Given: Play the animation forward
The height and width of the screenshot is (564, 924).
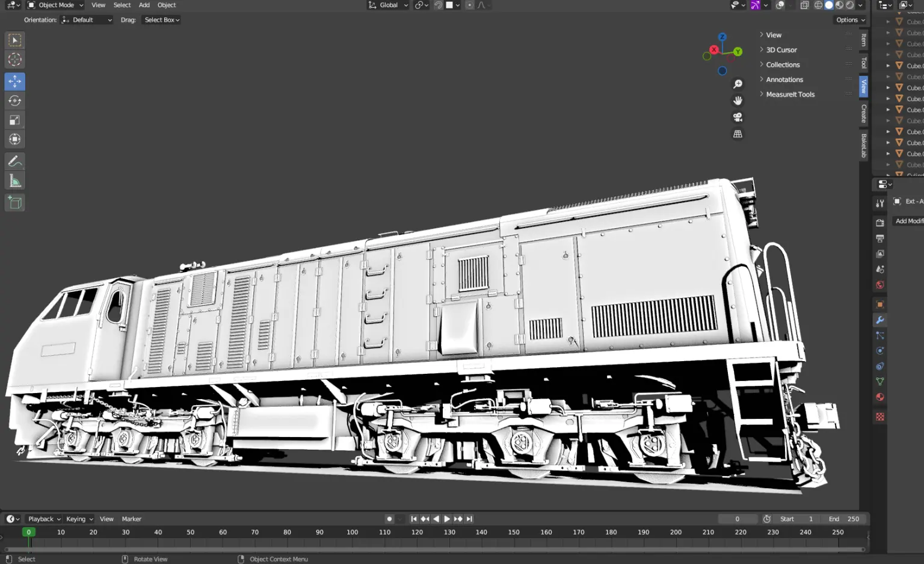Looking at the screenshot, I should pyautogui.click(x=447, y=519).
